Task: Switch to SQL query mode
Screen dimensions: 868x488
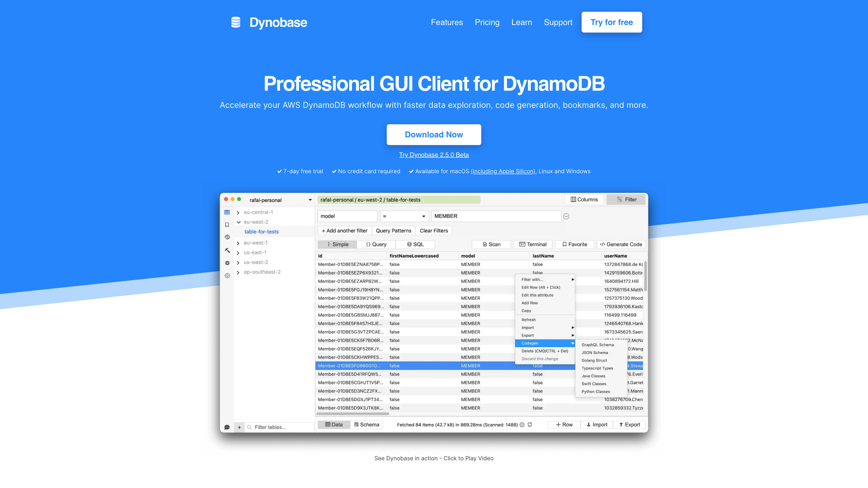Action: pyautogui.click(x=415, y=244)
